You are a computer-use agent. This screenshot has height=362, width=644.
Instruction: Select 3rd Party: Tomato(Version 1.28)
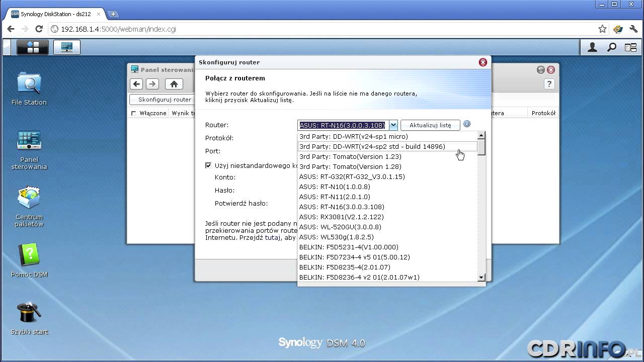point(387,166)
